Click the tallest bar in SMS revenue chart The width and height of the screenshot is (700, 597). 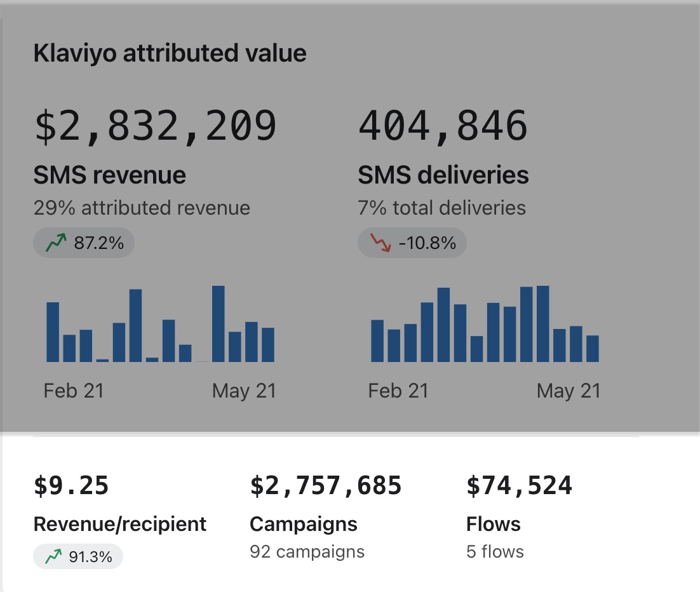point(218,324)
